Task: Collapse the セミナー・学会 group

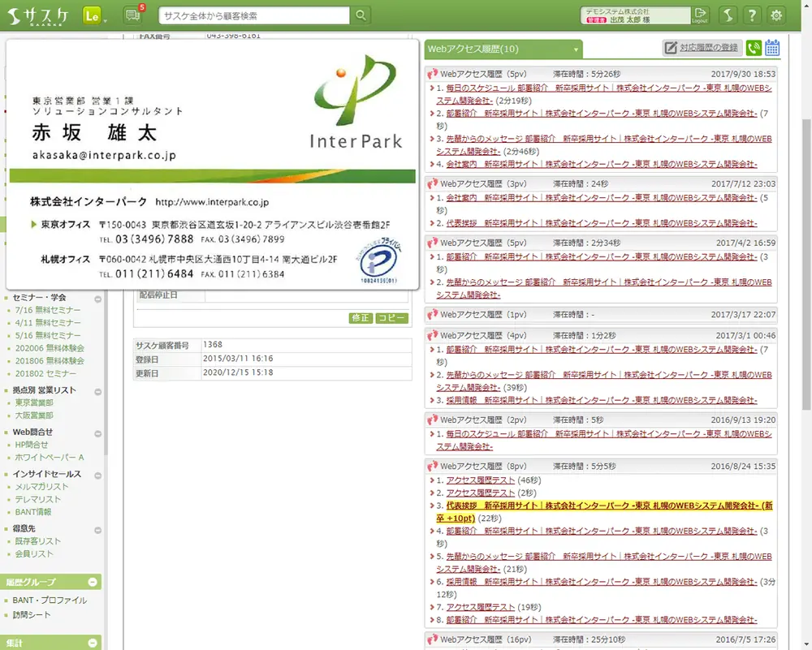Action: coord(97,299)
